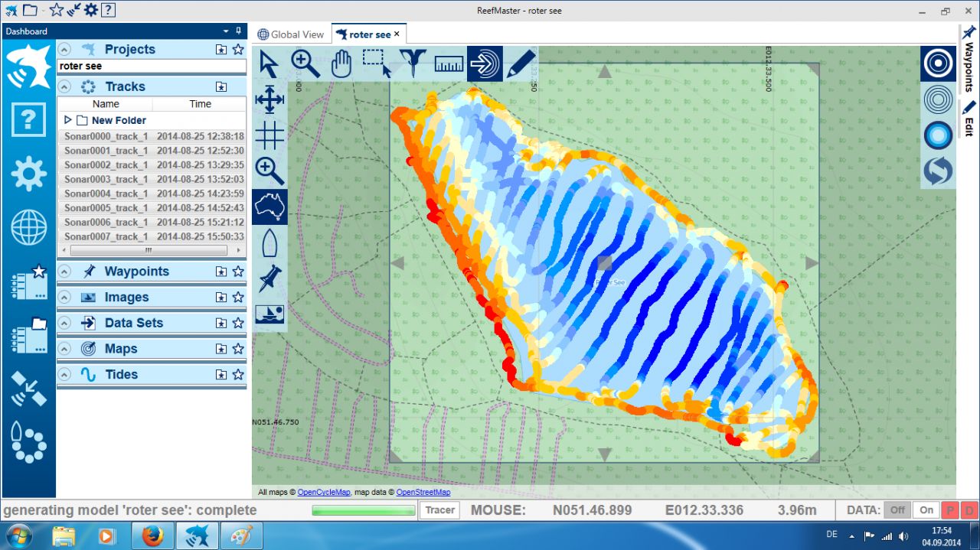Switch to the Global View tab
Screen dimensions: 980x550
pos(291,34)
